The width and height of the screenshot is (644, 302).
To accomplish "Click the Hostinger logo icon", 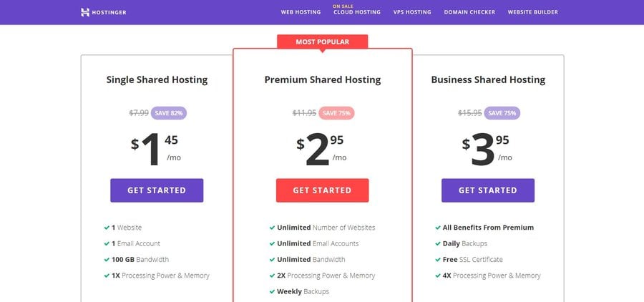I will point(85,12).
